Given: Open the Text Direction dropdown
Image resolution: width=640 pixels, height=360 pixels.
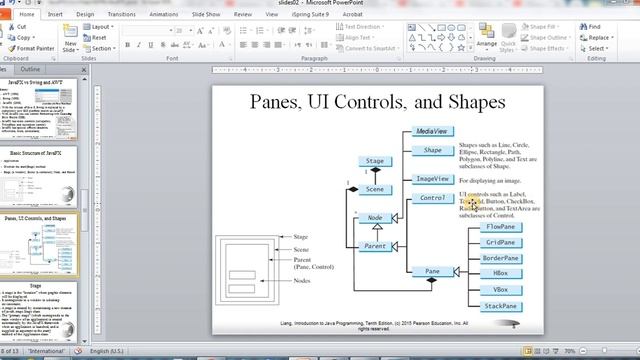Looking at the screenshot, I should (360, 27).
